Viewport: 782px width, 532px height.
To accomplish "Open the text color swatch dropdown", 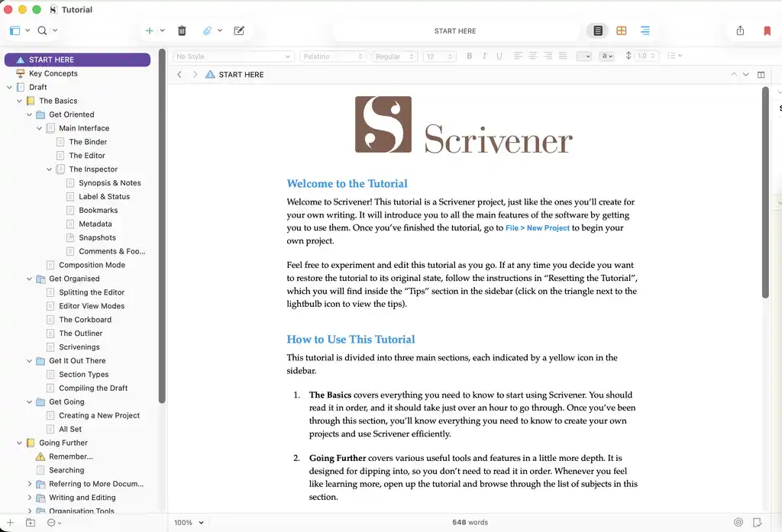I will pos(584,56).
